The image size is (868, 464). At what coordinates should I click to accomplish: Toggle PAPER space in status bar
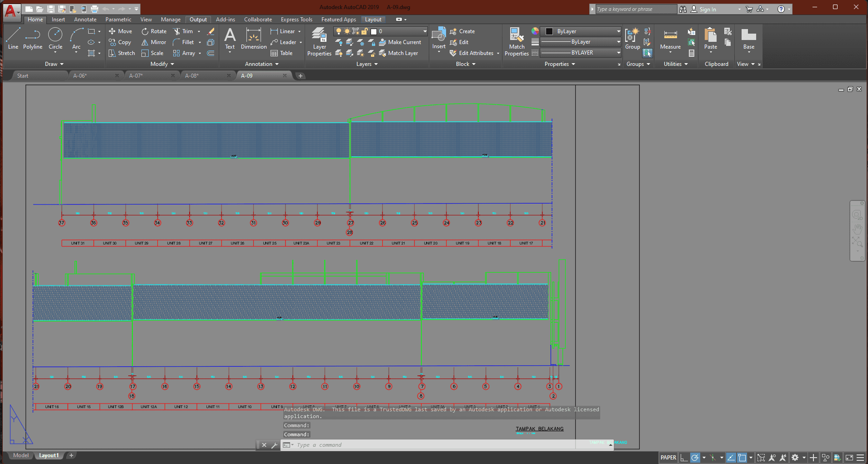coord(668,458)
